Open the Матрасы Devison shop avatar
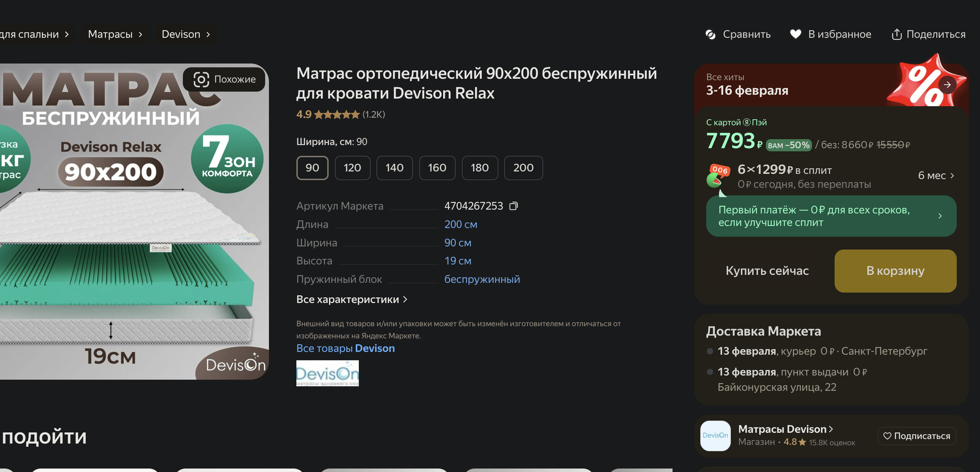The image size is (980, 472). pyautogui.click(x=715, y=436)
